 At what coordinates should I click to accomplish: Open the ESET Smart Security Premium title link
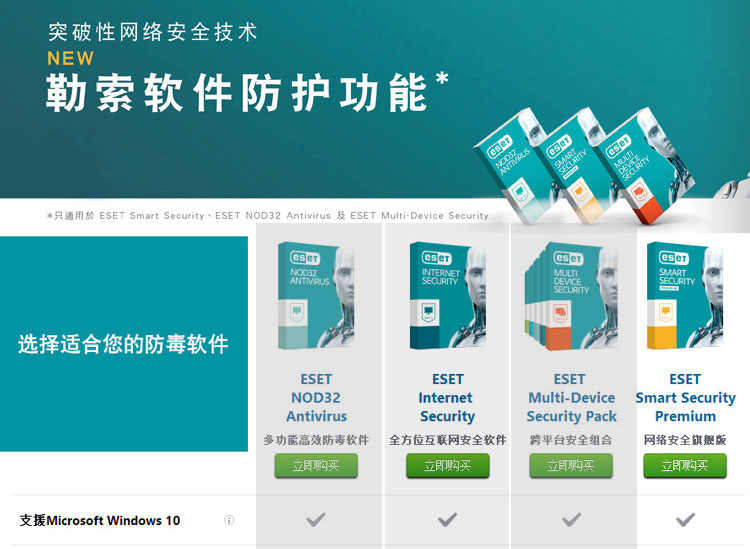click(x=685, y=398)
